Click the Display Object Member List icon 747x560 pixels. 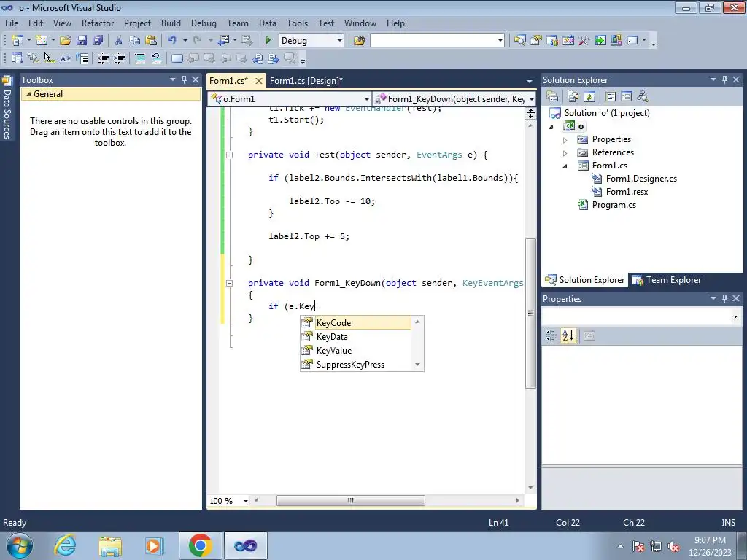18,58
